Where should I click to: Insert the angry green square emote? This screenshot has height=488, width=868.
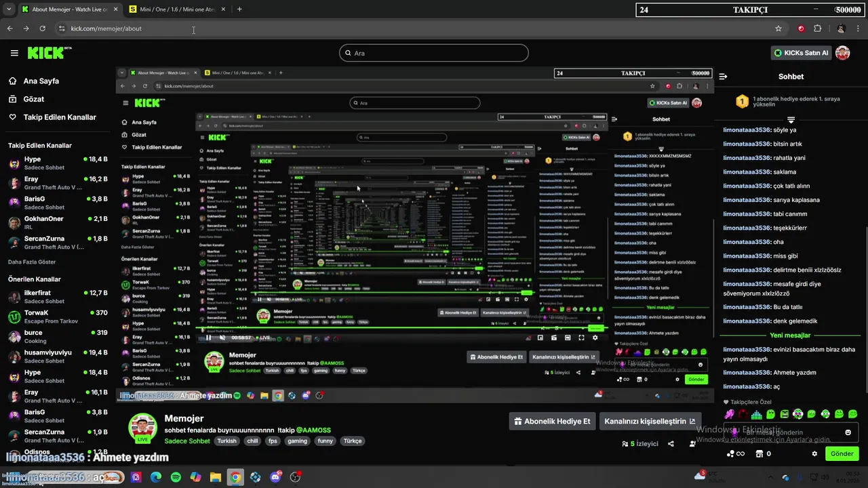point(785,414)
